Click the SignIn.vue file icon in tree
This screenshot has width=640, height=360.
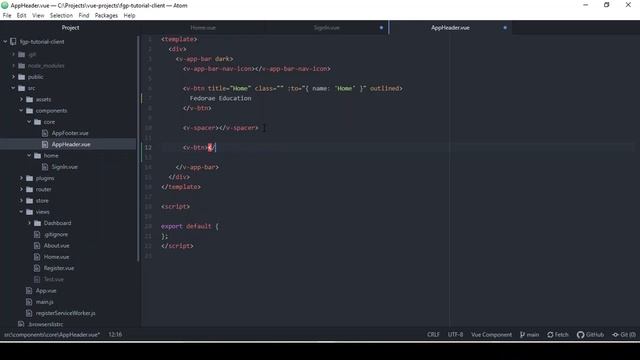(x=45, y=167)
